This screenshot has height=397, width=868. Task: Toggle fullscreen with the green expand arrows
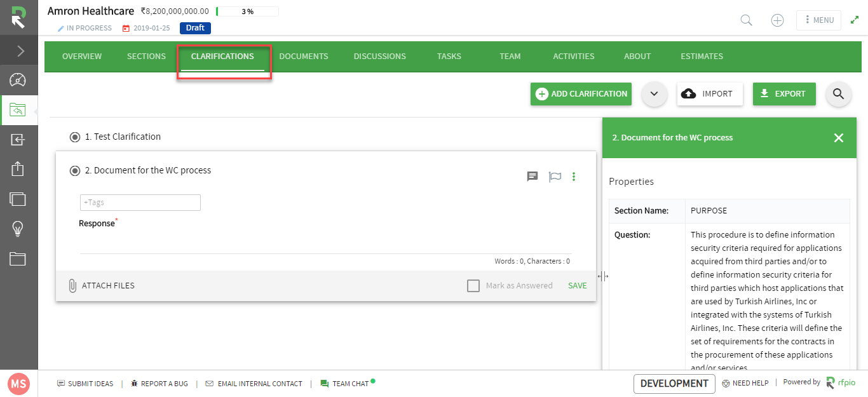[855, 20]
